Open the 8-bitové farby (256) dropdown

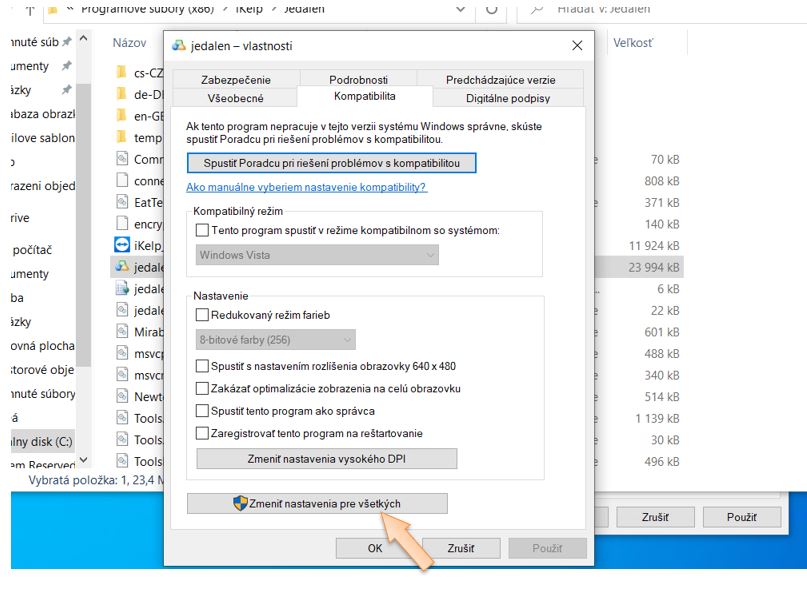[275, 340]
